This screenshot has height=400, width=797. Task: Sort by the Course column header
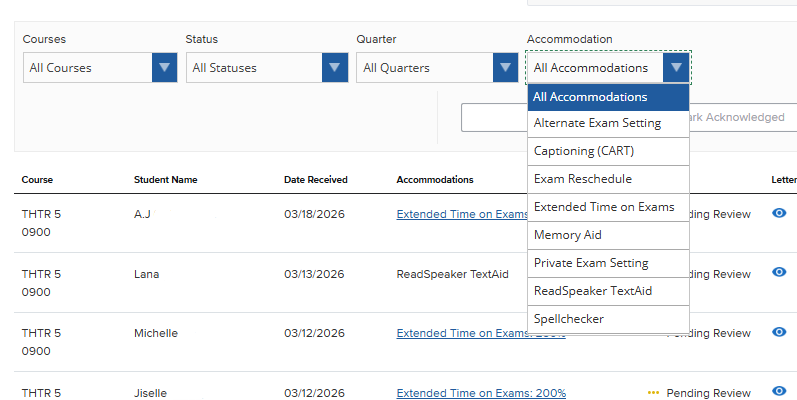[x=37, y=179]
